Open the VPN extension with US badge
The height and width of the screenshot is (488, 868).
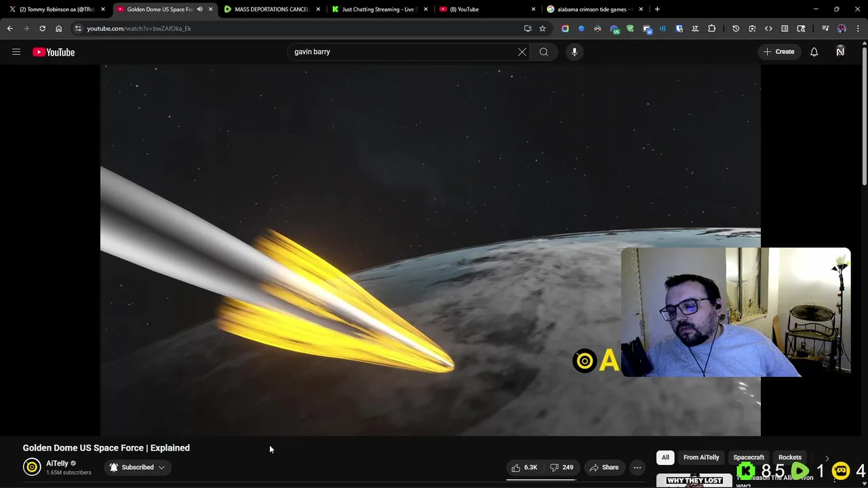point(614,29)
